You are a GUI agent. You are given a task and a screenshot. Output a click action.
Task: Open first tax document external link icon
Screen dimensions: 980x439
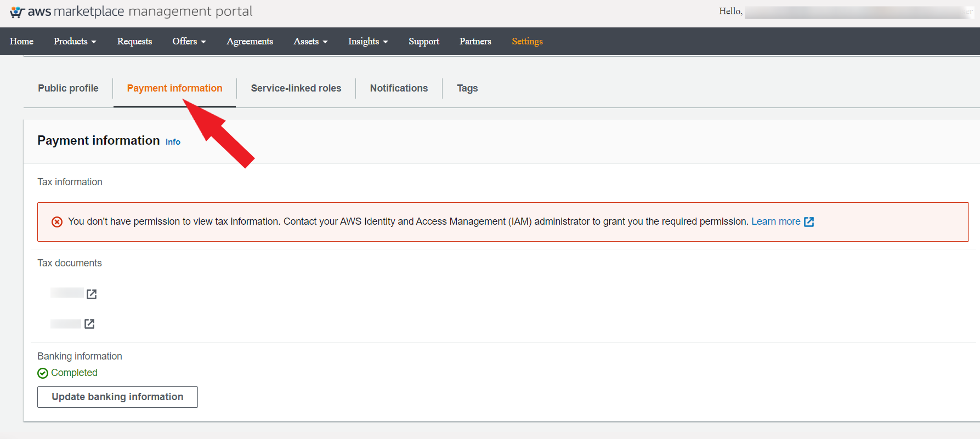pos(92,294)
